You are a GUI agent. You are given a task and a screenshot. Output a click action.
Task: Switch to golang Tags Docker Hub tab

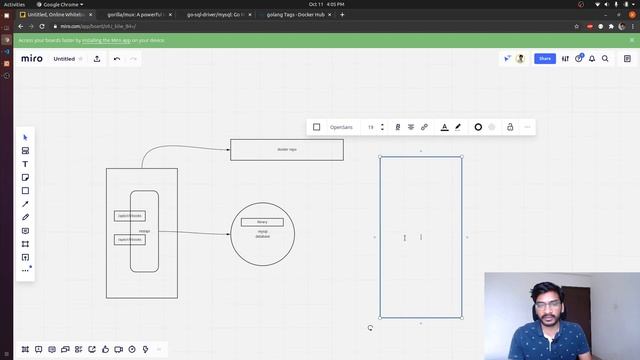point(296,15)
